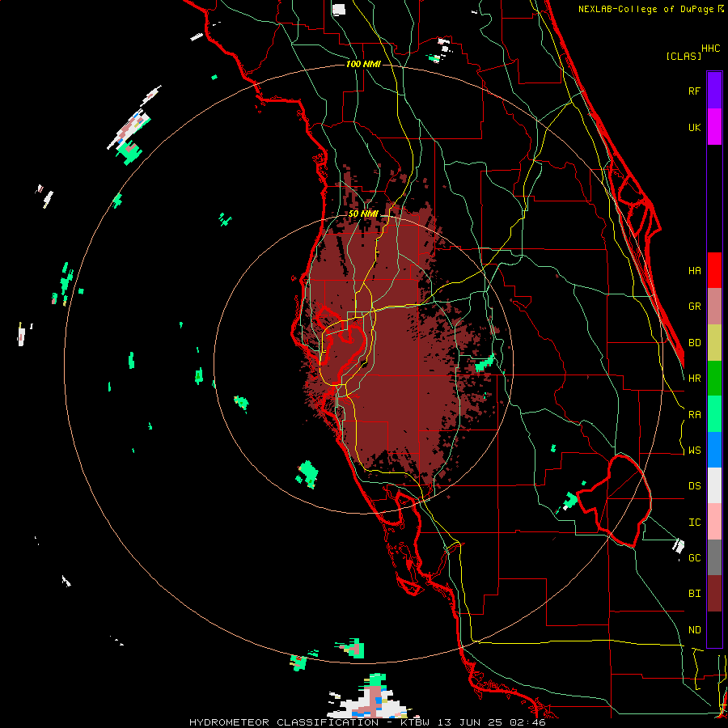Click the GR legend label
The height and width of the screenshot is (728, 728).
(694, 307)
